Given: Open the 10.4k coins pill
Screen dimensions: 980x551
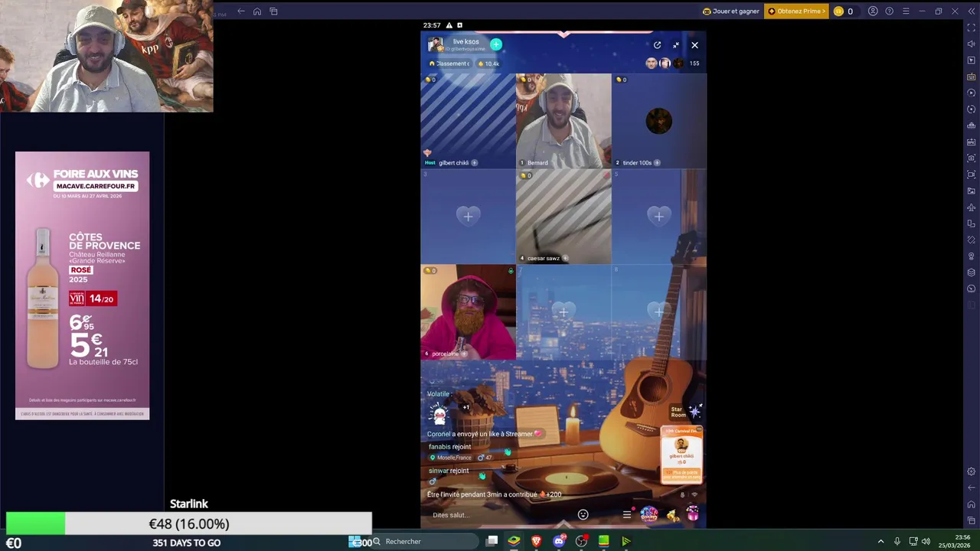Looking at the screenshot, I should pyautogui.click(x=488, y=64).
